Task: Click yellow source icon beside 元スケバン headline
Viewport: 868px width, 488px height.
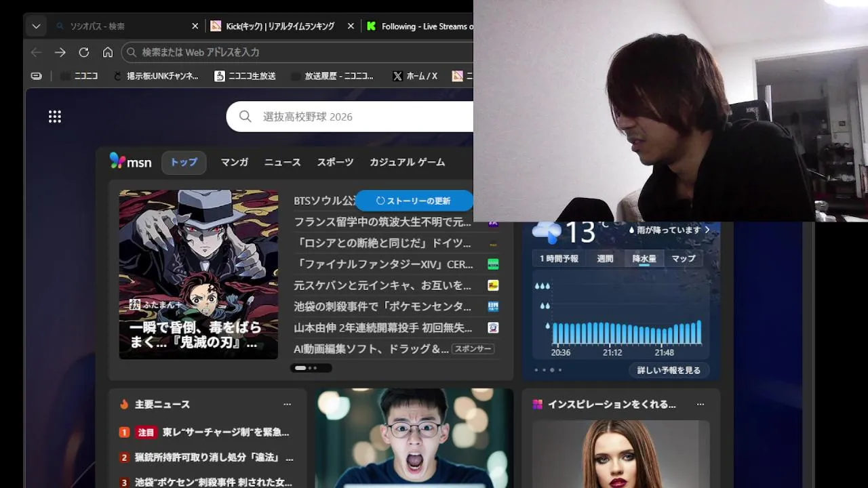Action: [493, 285]
